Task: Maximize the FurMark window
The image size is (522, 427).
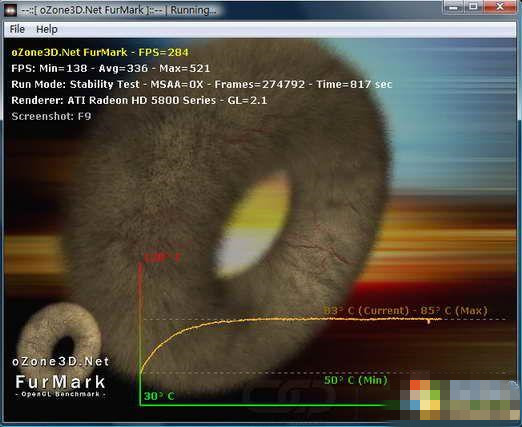Action: tap(474, 6)
